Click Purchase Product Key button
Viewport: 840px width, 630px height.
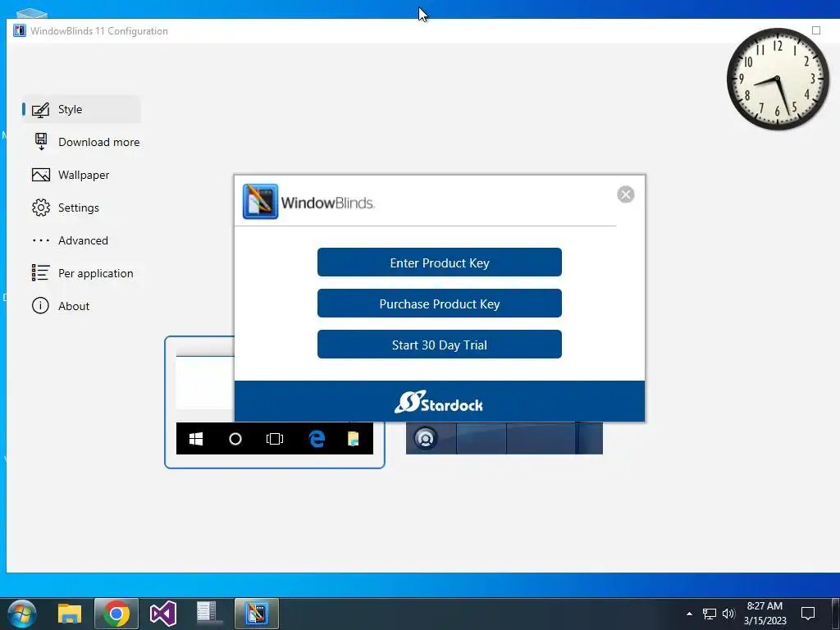(x=440, y=304)
